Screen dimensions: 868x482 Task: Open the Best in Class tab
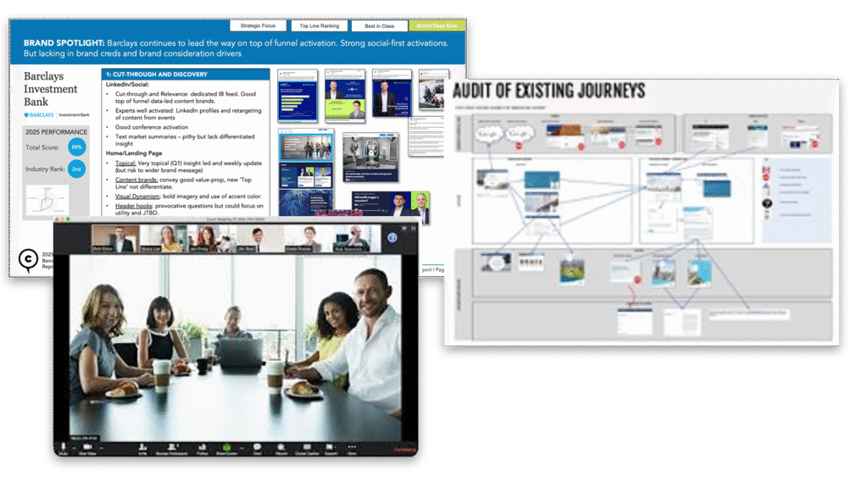(x=377, y=26)
